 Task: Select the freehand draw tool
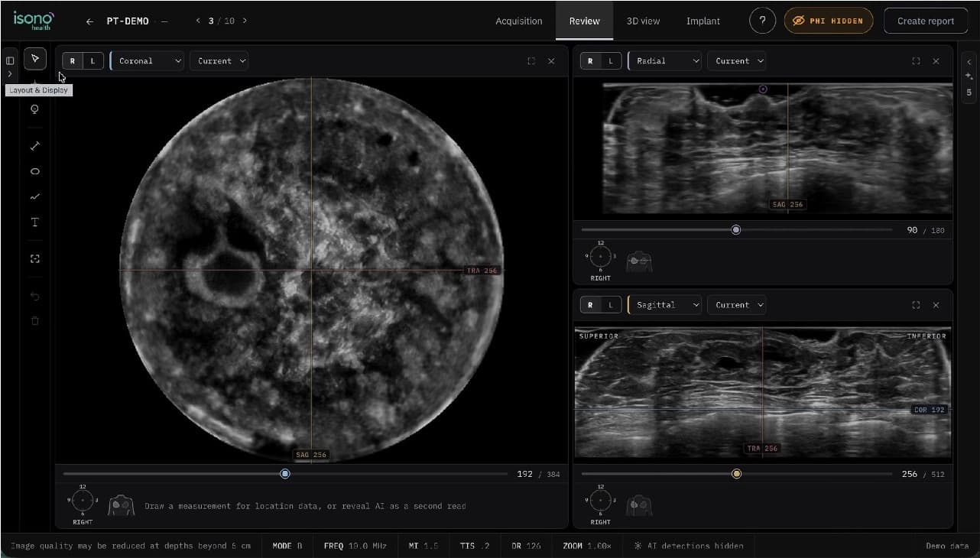click(34, 196)
